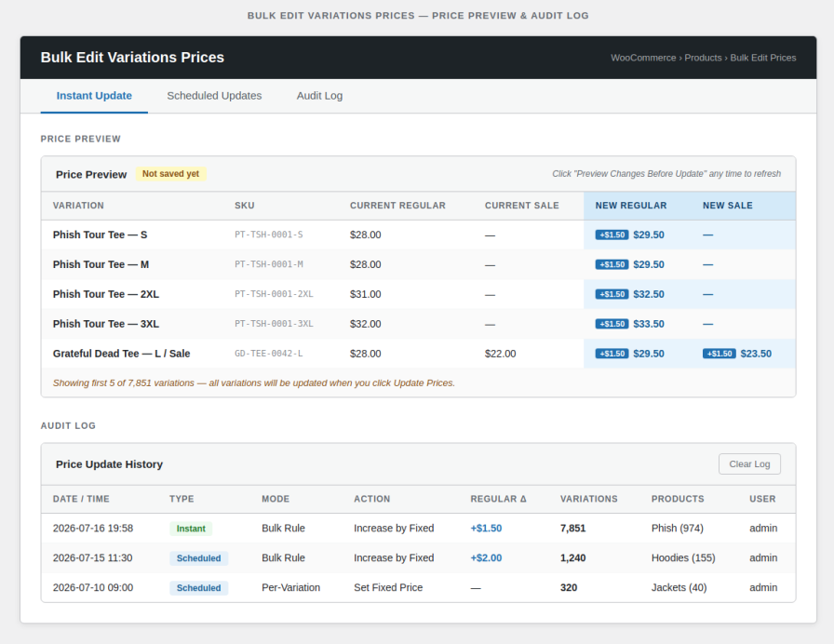Click the $33.50 new price for 3XL
834x644 pixels.
tap(649, 324)
